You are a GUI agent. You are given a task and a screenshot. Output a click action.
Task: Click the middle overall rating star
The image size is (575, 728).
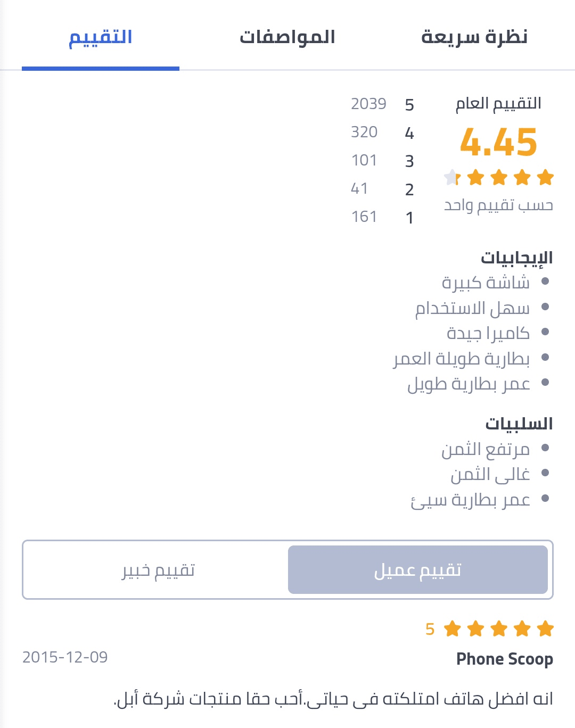499,177
